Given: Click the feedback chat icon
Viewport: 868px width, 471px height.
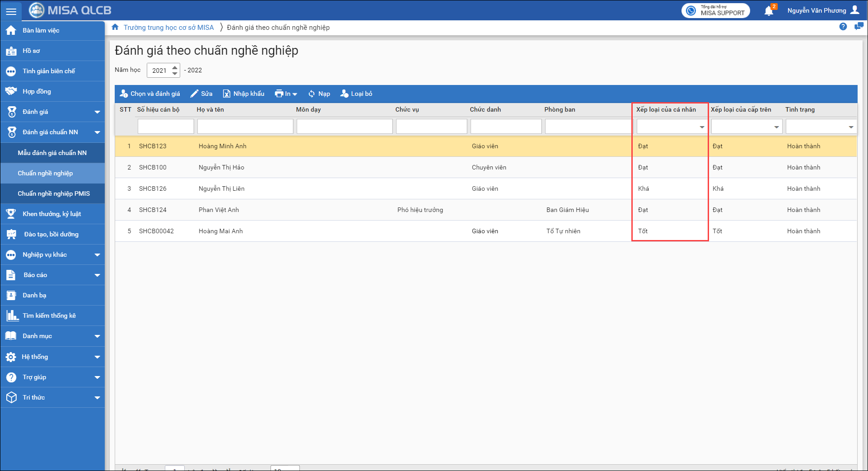Looking at the screenshot, I should tap(859, 27).
